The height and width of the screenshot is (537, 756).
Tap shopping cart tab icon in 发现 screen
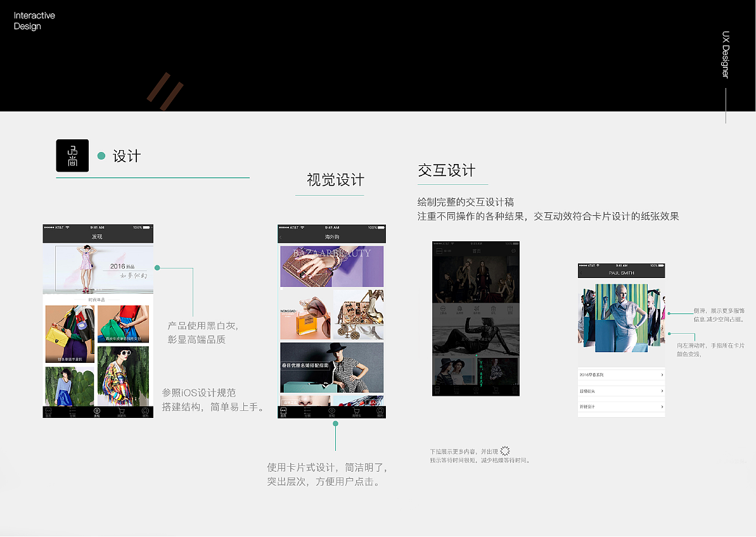[x=121, y=412]
